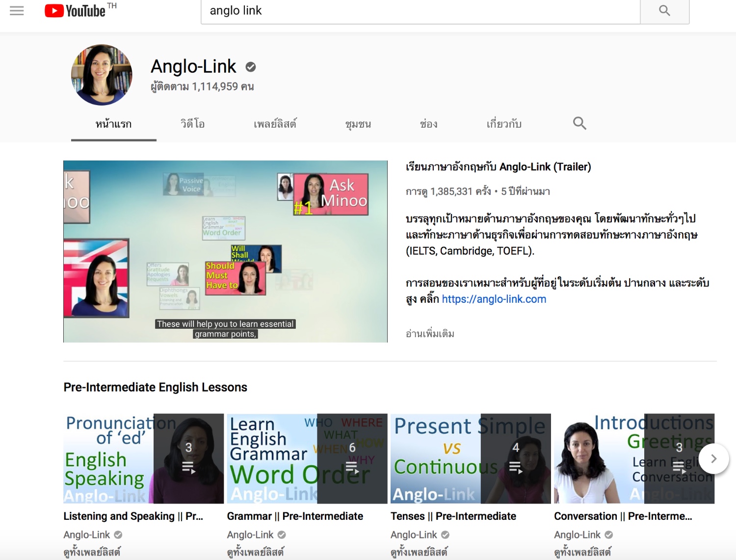Click the magnifier search button in header
The width and height of the screenshot is (736, 560).
point(664,11)
